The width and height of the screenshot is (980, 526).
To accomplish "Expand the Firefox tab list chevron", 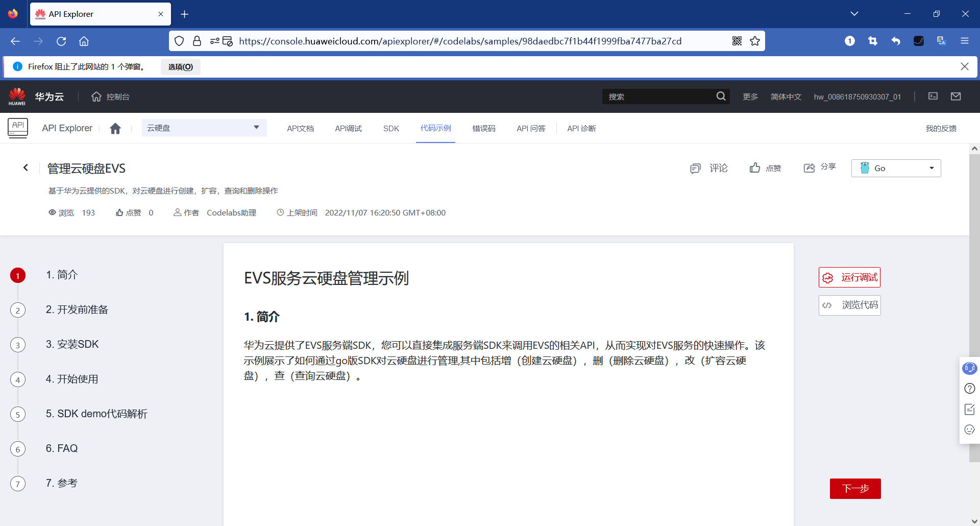I will click(855, 13).
